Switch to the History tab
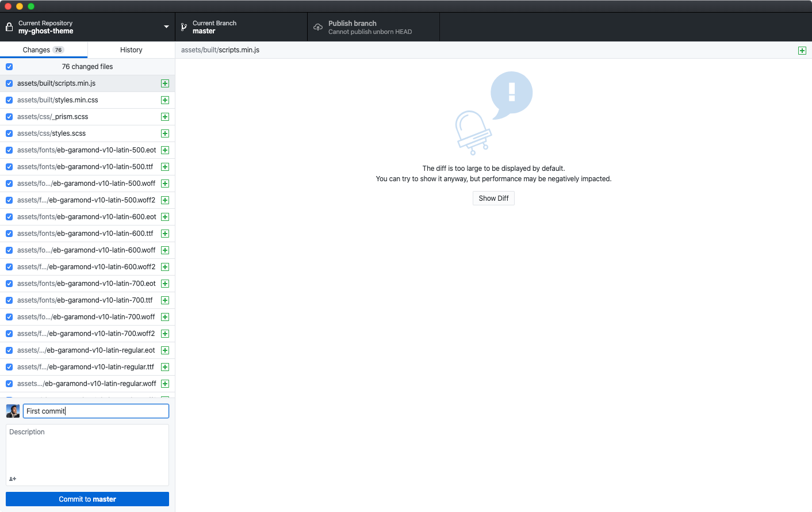The image size is (812, 512). pyautogui.click(x=131, y=50)
